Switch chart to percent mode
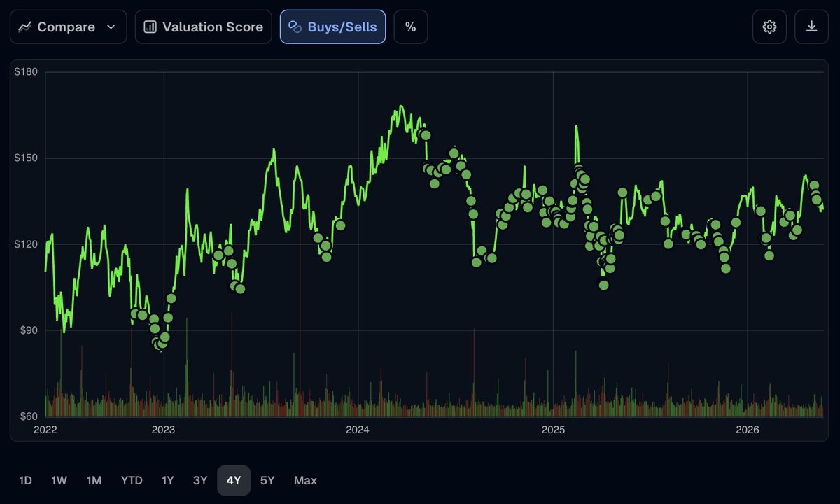840x504 pixels. pos(411,27)
